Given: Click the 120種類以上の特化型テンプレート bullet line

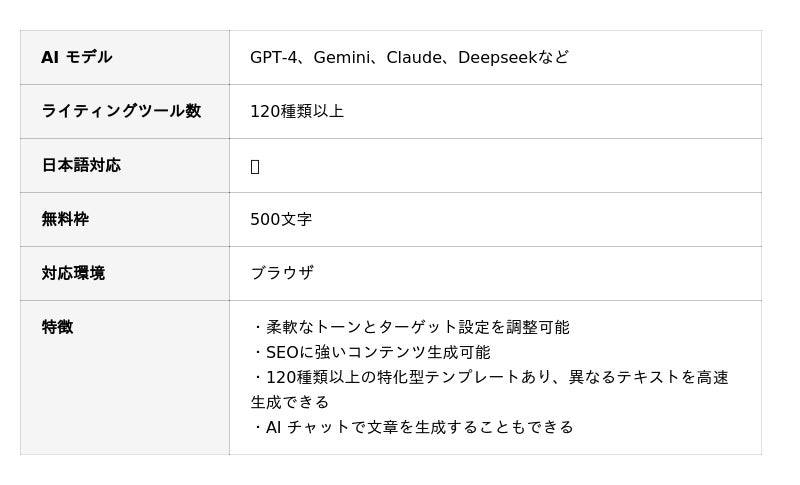Looking at the screenshot, I should (x=420, y=378).
